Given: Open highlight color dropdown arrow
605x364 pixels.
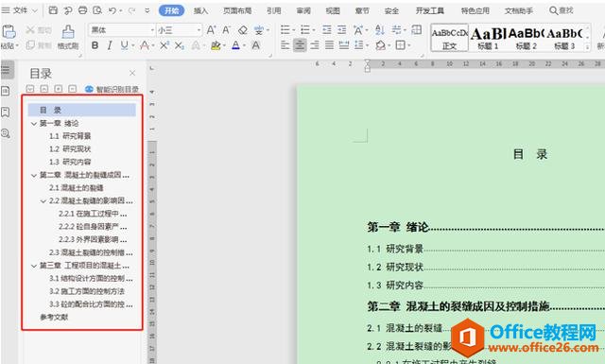Looking at the screenshot, I should tap(224, 46).
